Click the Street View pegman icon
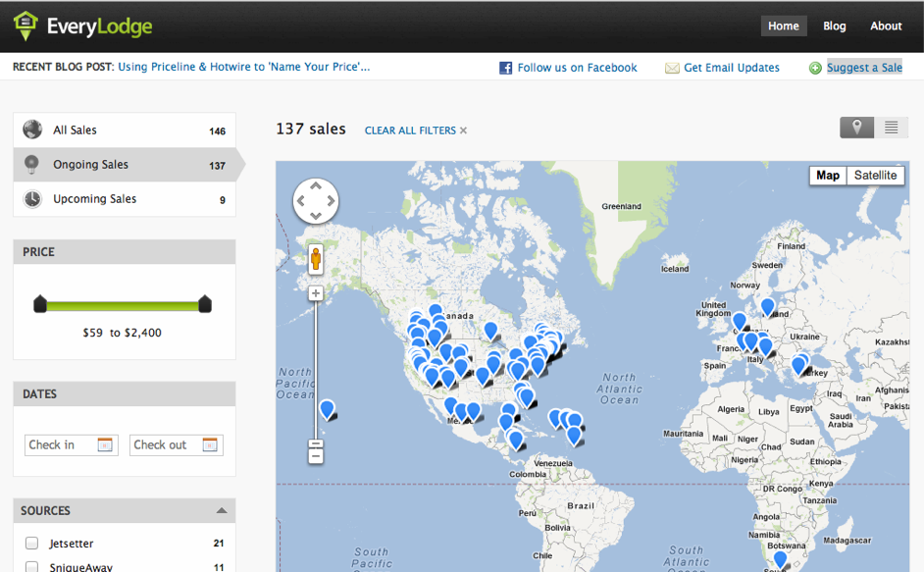 tap(316, 259)
